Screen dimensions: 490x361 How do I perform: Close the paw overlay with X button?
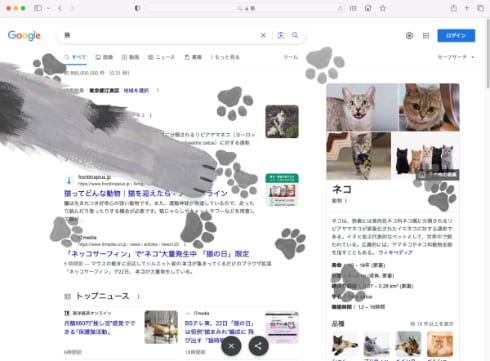click(x=231, y=346)
